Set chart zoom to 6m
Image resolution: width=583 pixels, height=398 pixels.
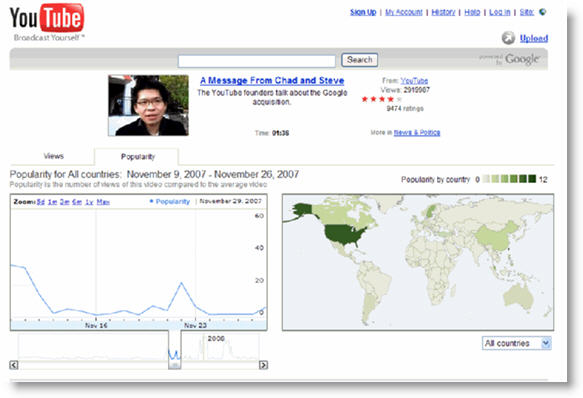coord(77,202)
